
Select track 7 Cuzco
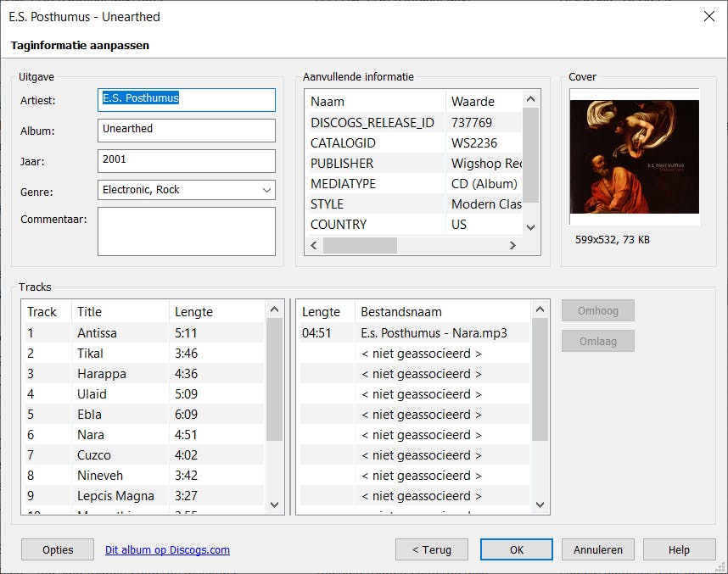click(144, 455)
